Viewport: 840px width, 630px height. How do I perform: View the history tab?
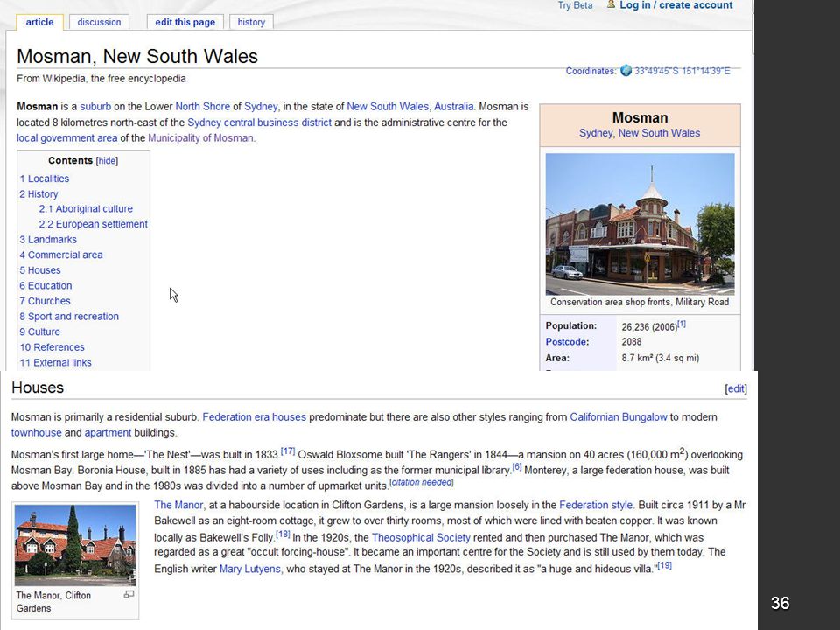pos(251,22)
